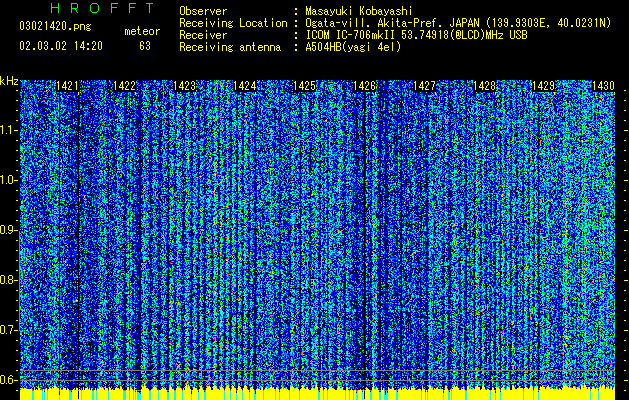Click the Receiving antenna label
The image size is (629, 400).
tap(230, 47)
